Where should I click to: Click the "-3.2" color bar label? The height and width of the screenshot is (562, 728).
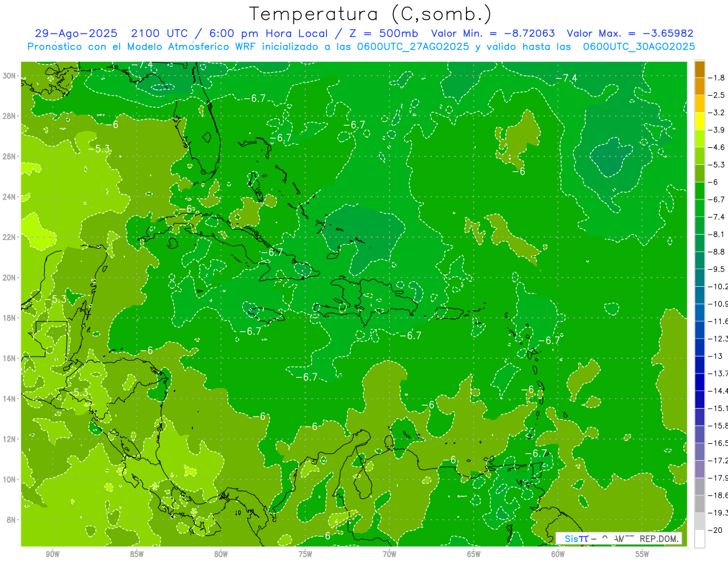(x=717, y=113)
